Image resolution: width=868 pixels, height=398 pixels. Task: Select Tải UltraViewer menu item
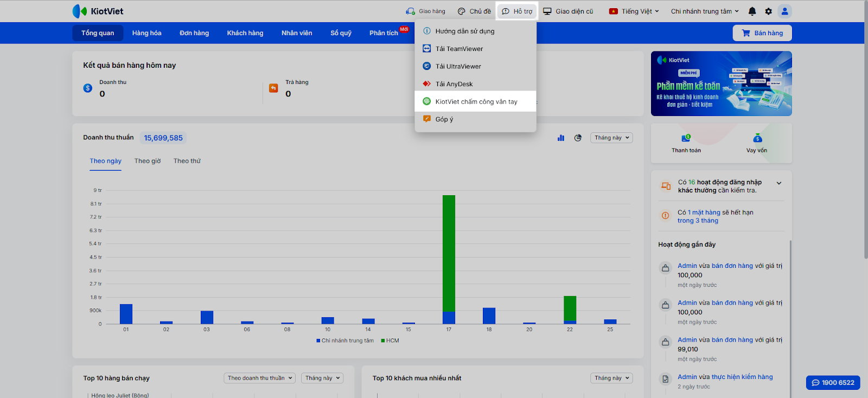click(x=476, y=66)
